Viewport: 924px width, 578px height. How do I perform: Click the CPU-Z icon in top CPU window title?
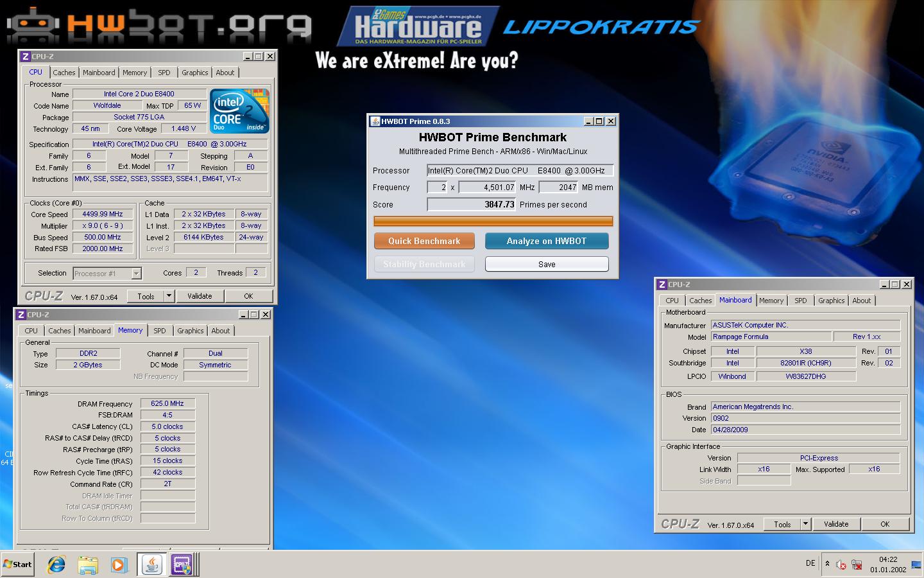(26, 57)
